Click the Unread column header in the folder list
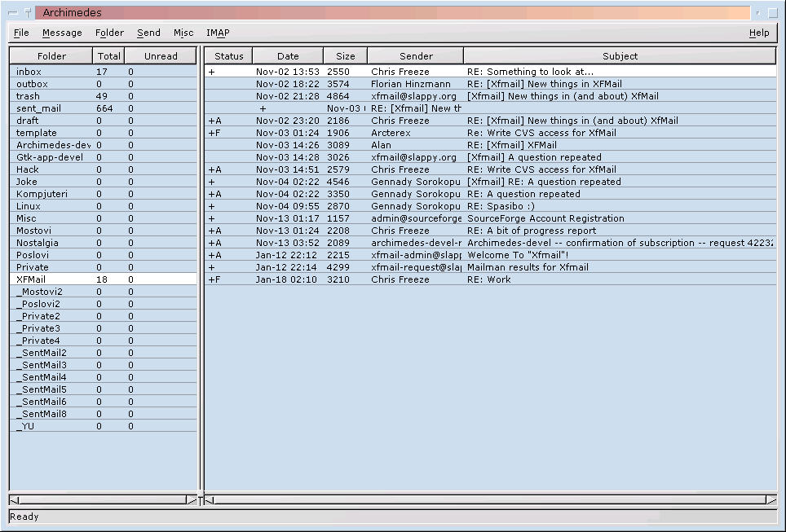Viewport: 786px width, 532px height. pyautogui.click(x=161, y=56)
